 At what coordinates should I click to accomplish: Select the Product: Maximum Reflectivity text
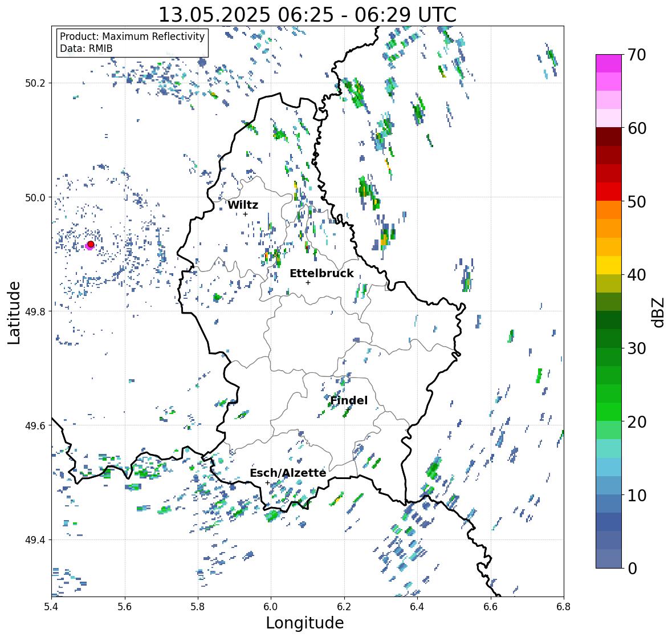pyautogui.click(x=132, y=36)
